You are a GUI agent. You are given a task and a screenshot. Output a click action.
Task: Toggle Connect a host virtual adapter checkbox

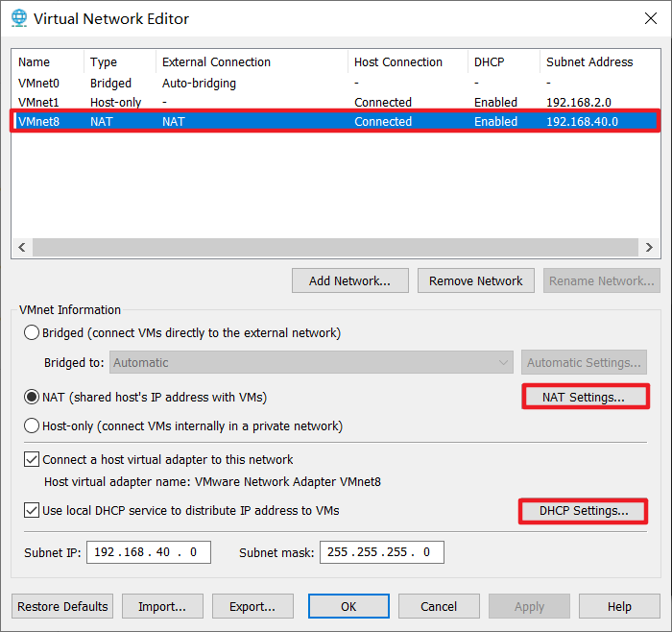32,460
